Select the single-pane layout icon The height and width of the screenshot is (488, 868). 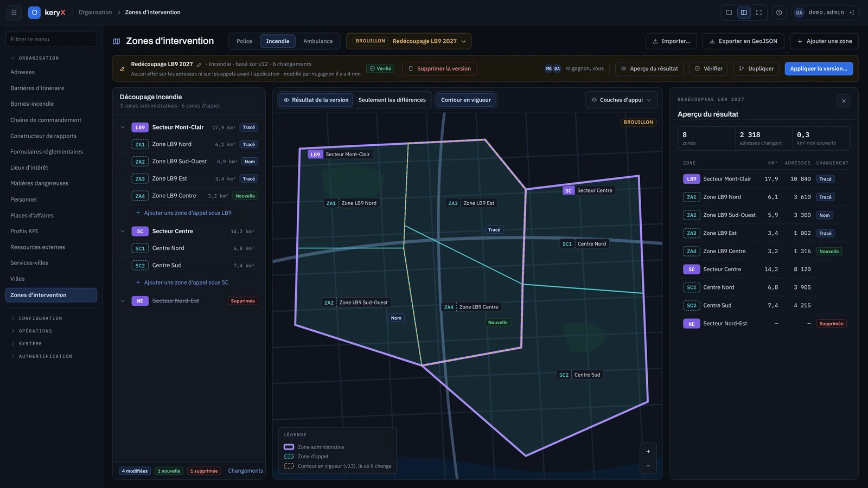pos(729,12)
